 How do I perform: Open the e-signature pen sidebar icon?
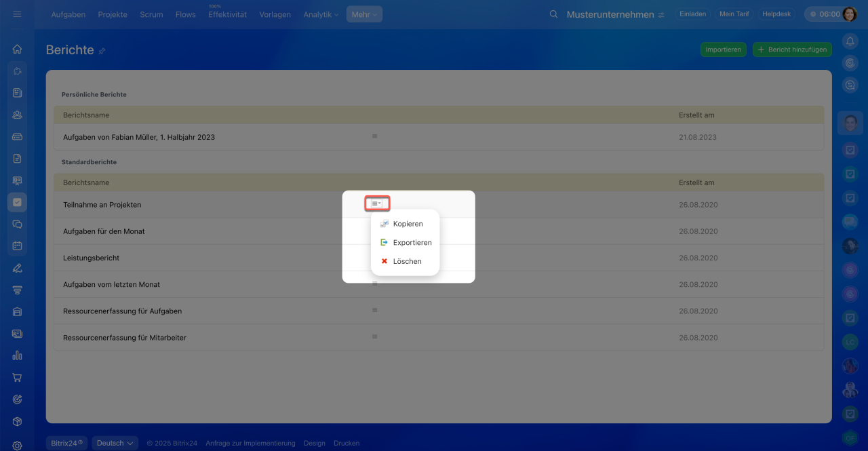(17, 268)
